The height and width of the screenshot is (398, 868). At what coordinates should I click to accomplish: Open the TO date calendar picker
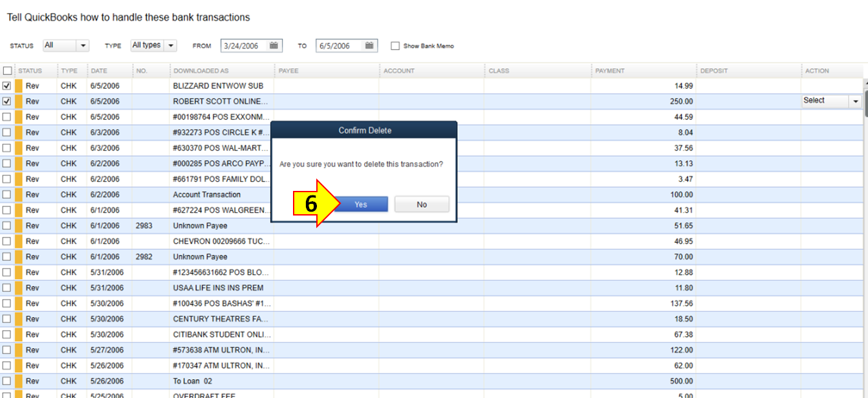(369, 45)
